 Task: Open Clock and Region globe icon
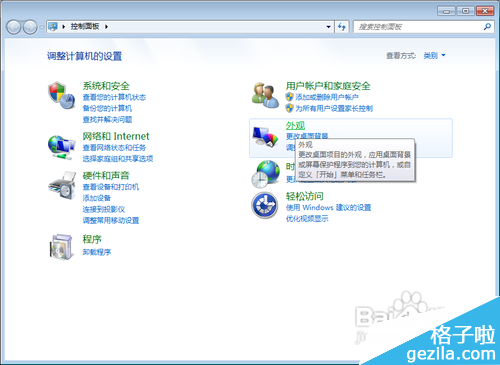pyautogui.click(x=266, y=174)
